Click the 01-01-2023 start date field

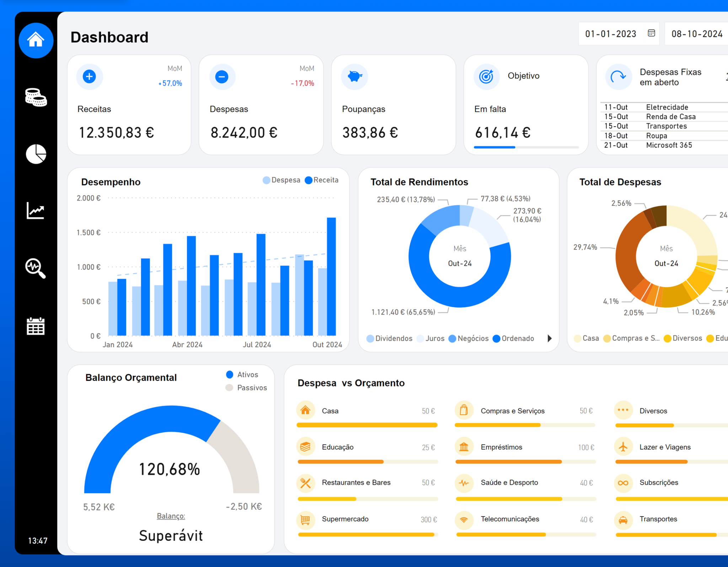pos(610,34)
